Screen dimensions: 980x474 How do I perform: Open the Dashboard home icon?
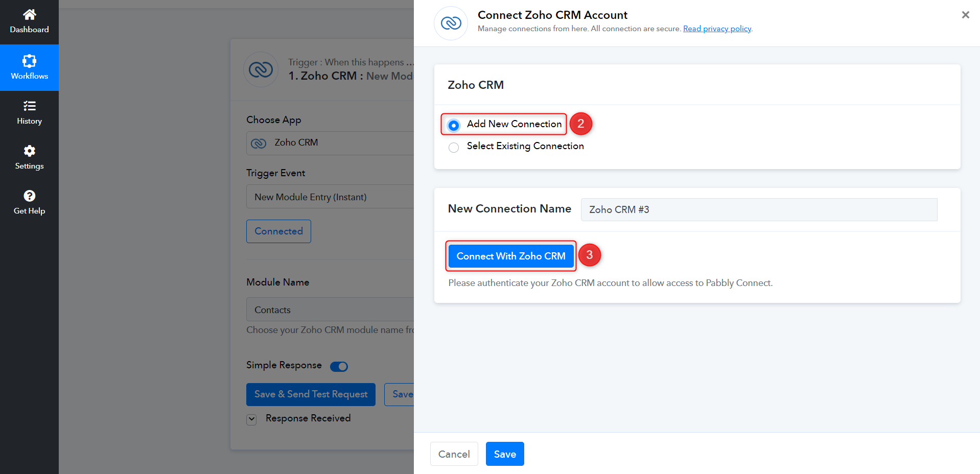coord(29,14)
